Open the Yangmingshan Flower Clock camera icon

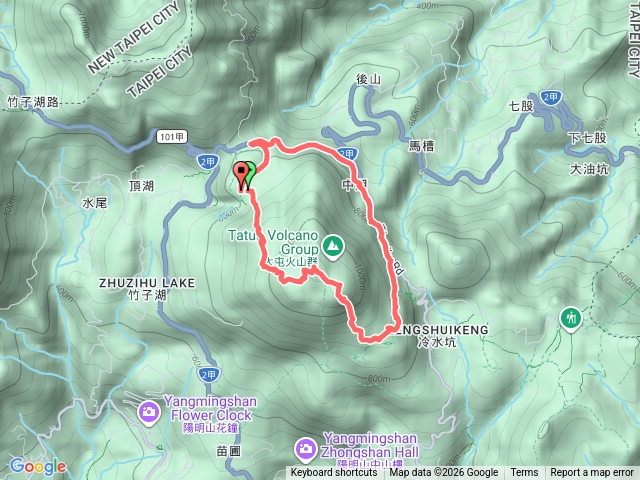click(149, 412)
